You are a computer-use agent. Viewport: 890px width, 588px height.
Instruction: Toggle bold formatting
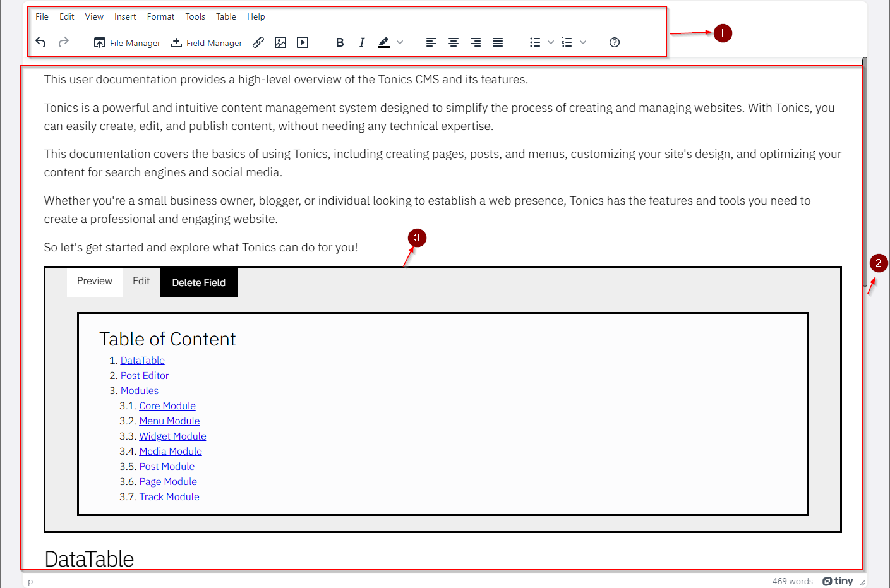coord(340,42)
